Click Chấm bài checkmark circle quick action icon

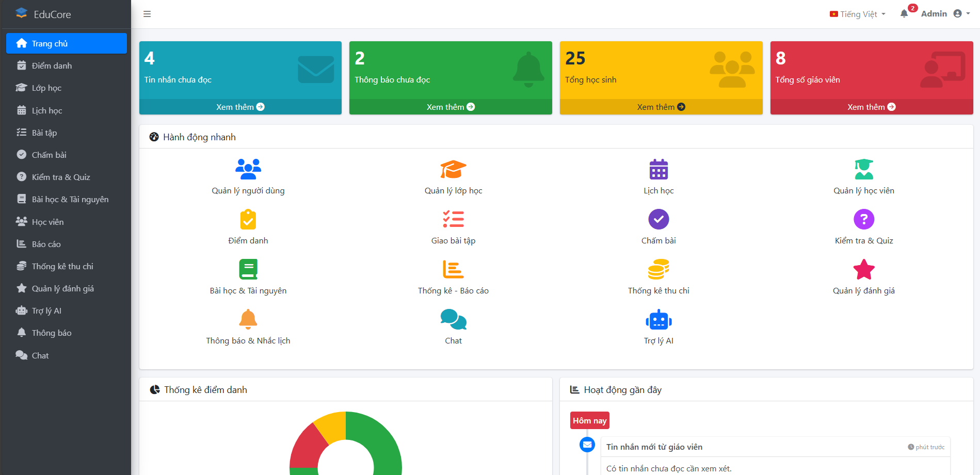(658, 219)
